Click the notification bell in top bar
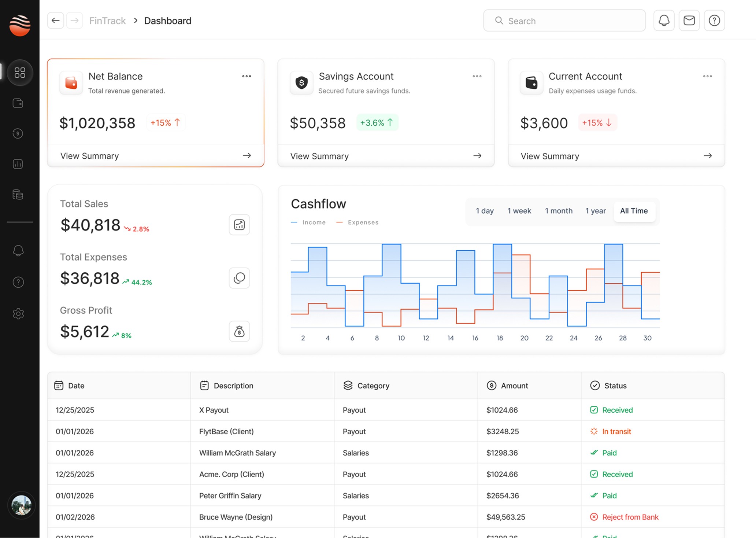The image size is (756, 538). [664, 21]
